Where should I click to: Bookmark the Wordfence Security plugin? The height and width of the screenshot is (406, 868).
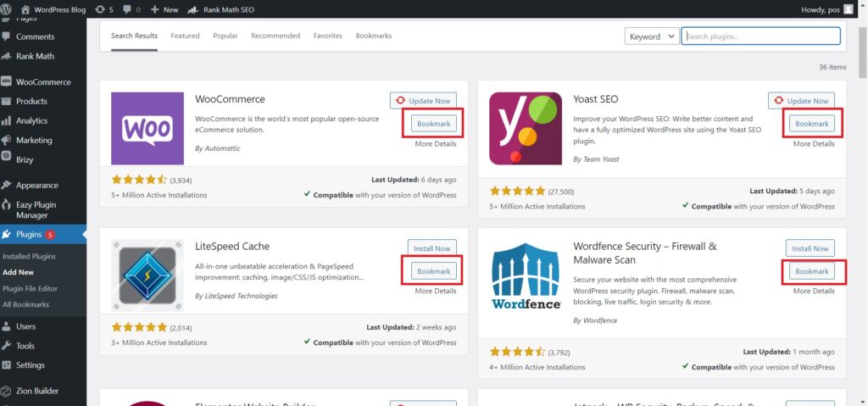[x=811, y=271]
